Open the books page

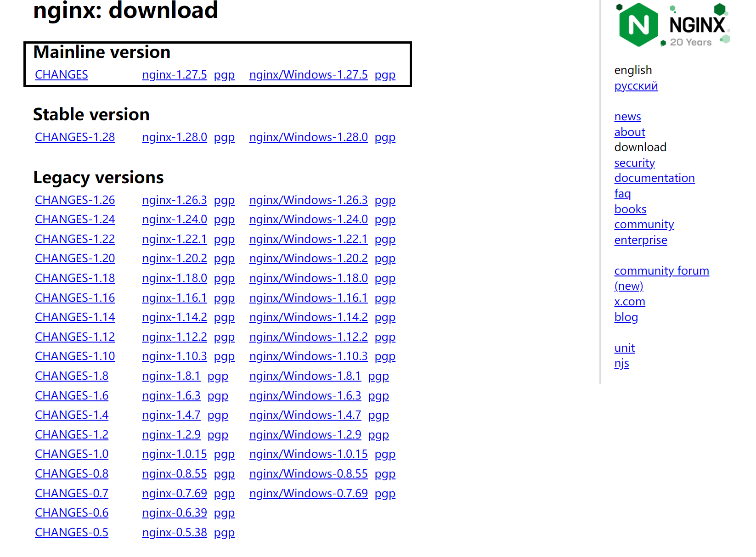tap(630, 209)
